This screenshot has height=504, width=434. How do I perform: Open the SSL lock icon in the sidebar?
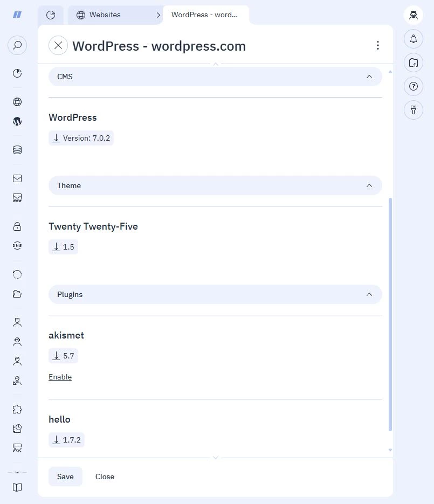pyautogui.click(x=17, y=226)
